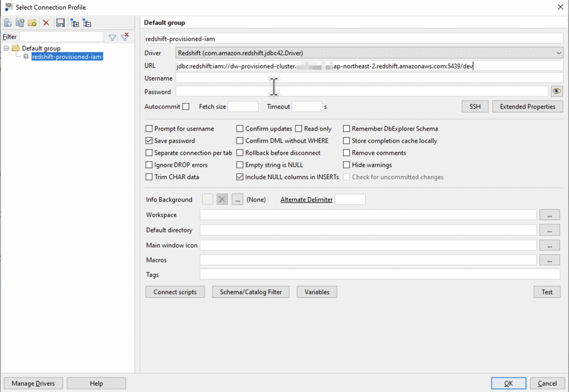Focus the Password field
The image size is (569, 392).
(x=362, y=91)
